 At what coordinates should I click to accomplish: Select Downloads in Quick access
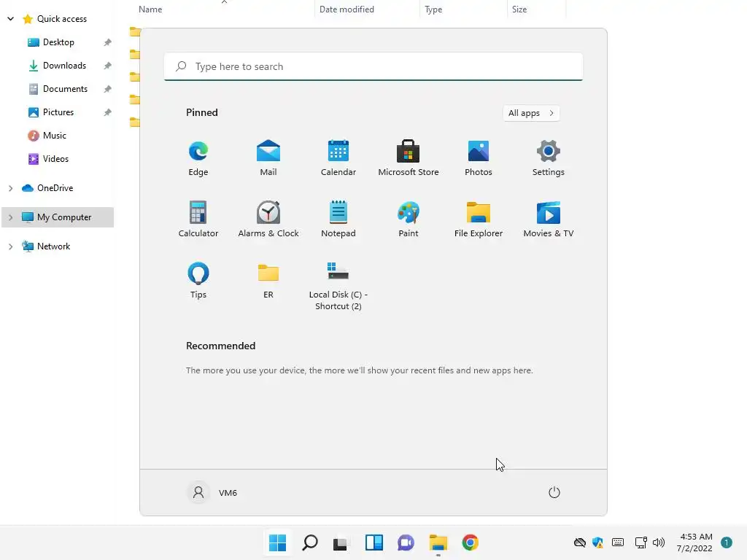(x=64, y=66)
